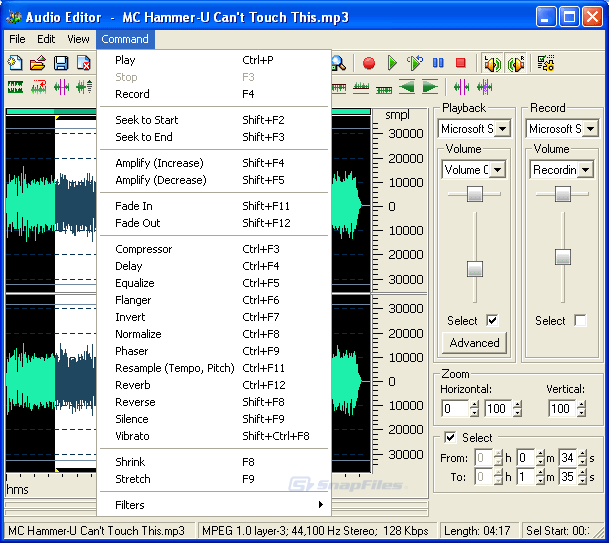Toggle the Select checkbox above From/To
Viewport: 609px width, 543px height.
pyautogui.click(x=450, y=438)
